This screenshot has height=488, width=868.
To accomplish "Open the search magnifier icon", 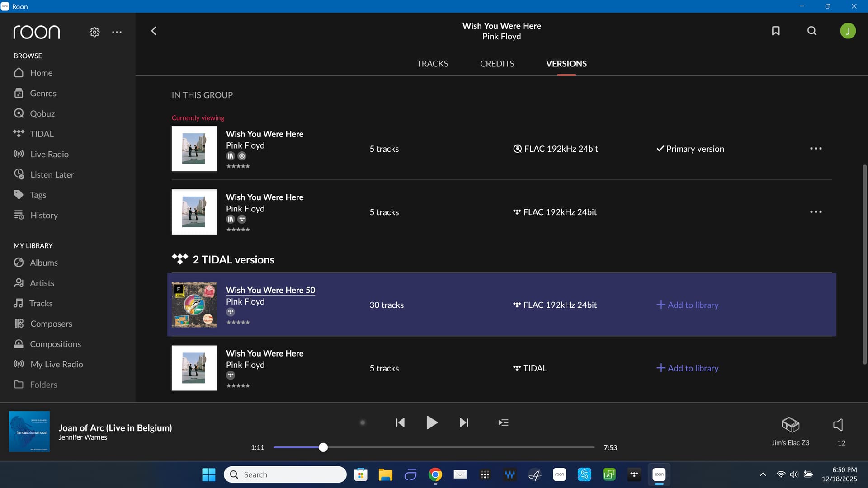I will tap(812, 31).
